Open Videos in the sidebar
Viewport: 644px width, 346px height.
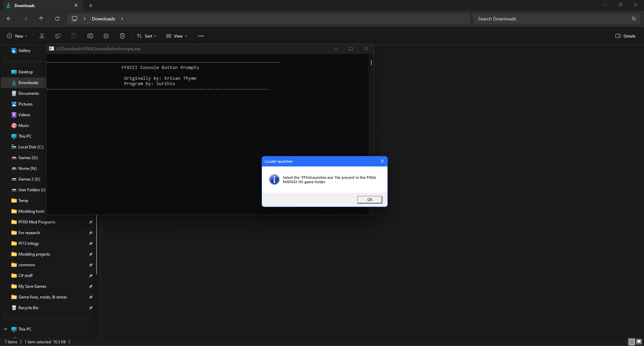pyautogui.click(x=23, y=115)
